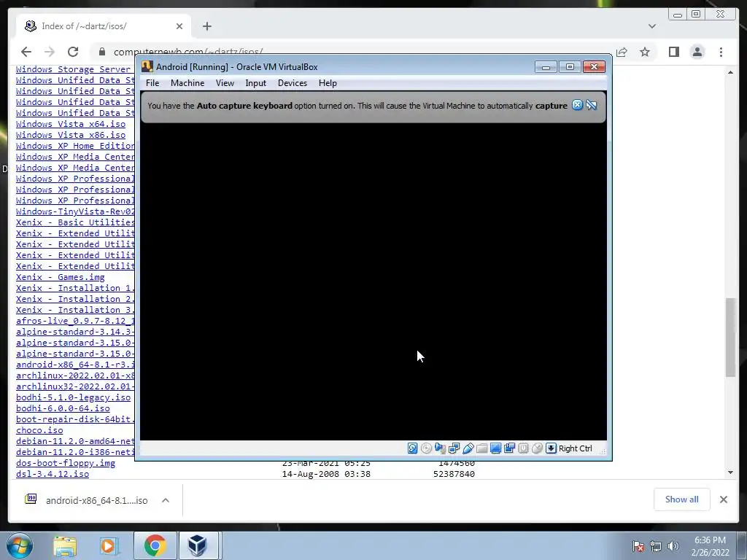The width and height of the screenshot is (747, 560).
Task: Click the hard disk activity icon in VirtualBox status bar
Action: coord(413,448)
